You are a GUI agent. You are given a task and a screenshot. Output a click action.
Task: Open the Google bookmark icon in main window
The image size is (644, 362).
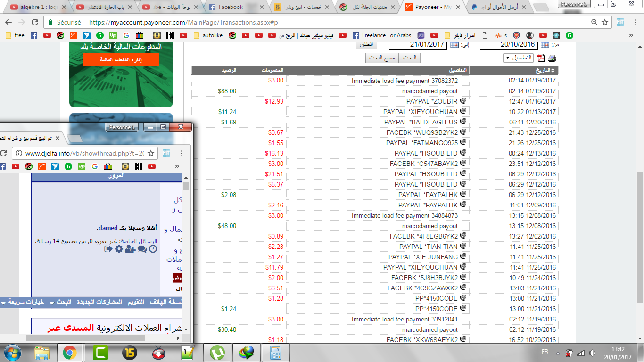126,35
